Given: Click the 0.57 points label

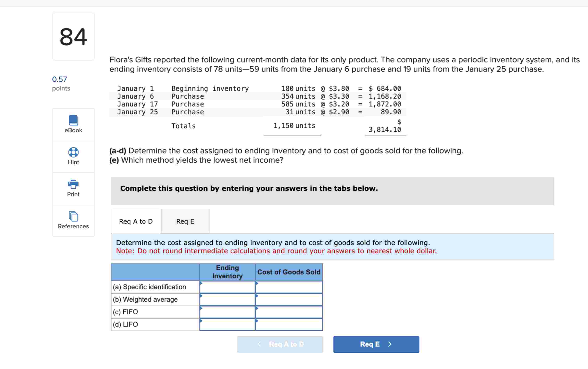Looking at the screenshot, I should tap(60, 79).
